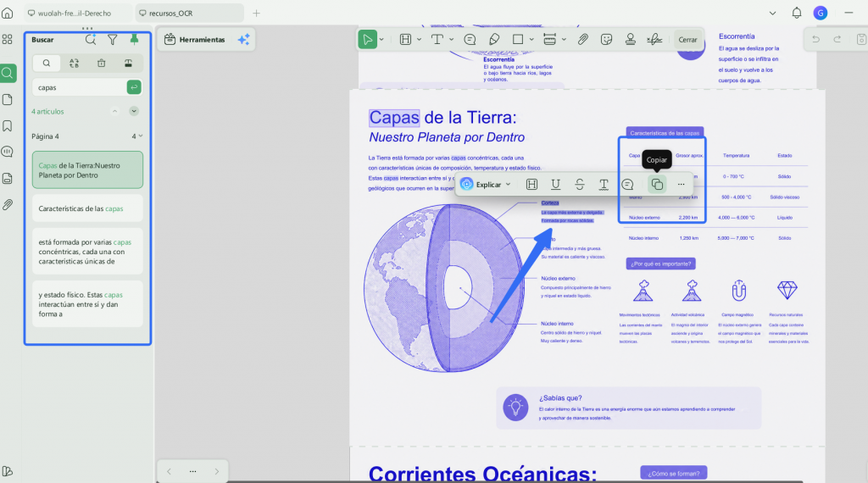Screen dimensions: 868x483
Task: Add a new tab with plus button
Action: pyautogui.click(x=256, y=14)
